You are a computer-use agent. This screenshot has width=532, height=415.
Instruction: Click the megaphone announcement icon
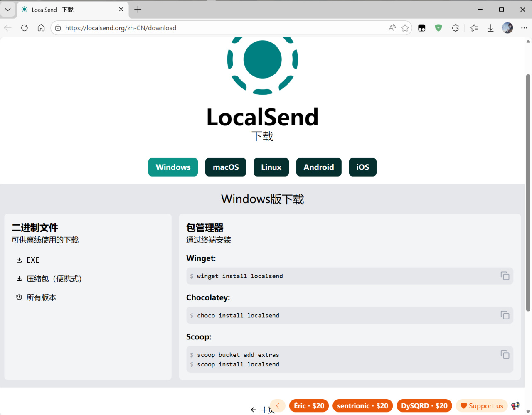pyautogui.click(x=515, y=406)
